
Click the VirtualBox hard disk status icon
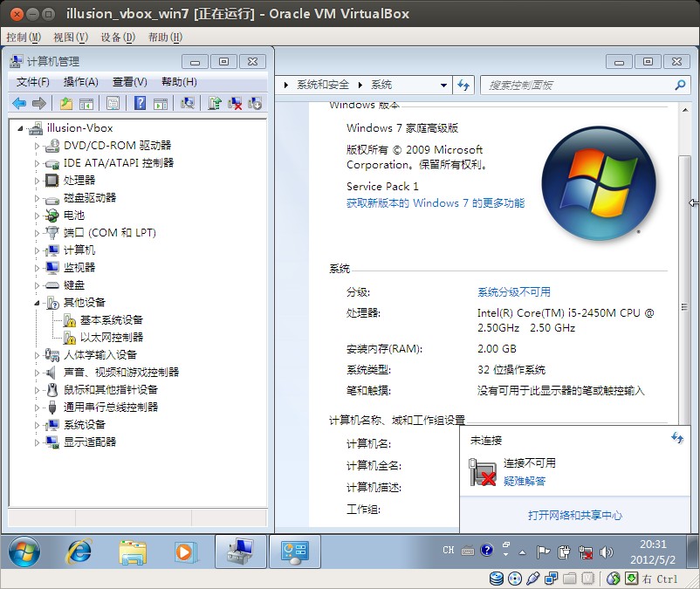click(496, 579)
